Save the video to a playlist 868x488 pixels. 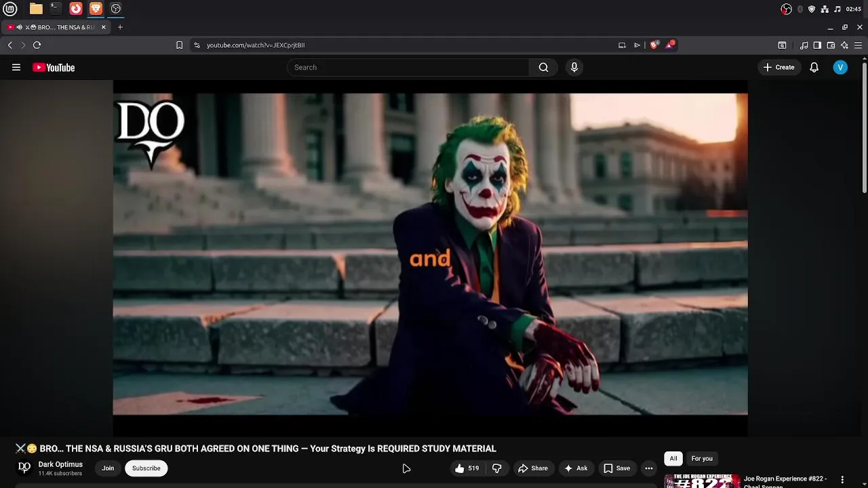click(616, 468)
